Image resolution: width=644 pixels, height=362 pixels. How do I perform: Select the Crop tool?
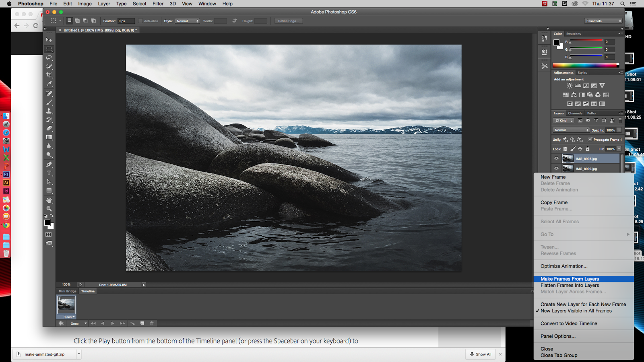tap(49, 75)
